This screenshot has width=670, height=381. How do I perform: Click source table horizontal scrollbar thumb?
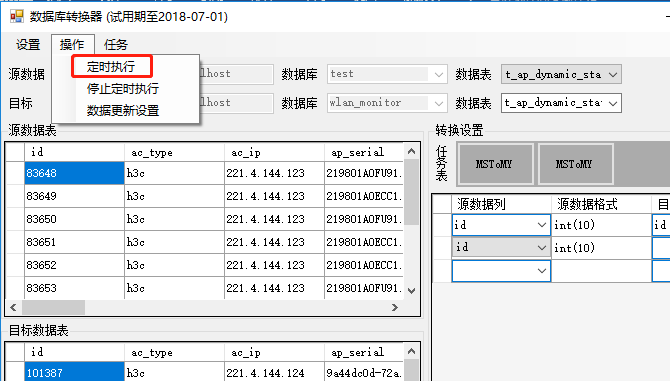[53, 307]
